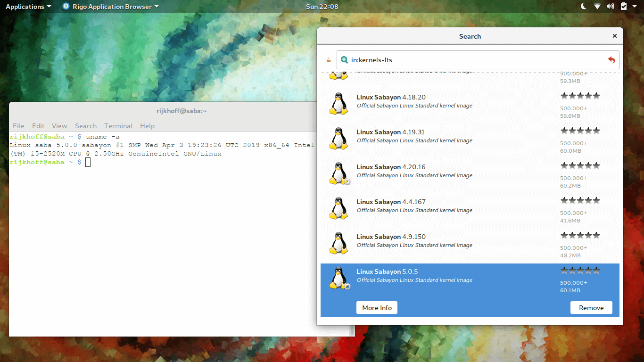The width and height of the screenshot is (644, 362).
Task: Click the package box icon beside the search bar
Action: click(x=329, y=60)
